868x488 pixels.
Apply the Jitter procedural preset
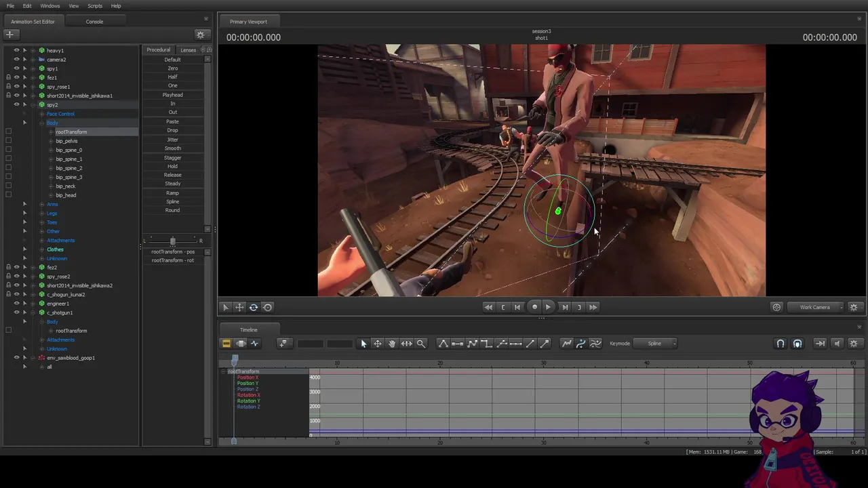click(173, 140)
